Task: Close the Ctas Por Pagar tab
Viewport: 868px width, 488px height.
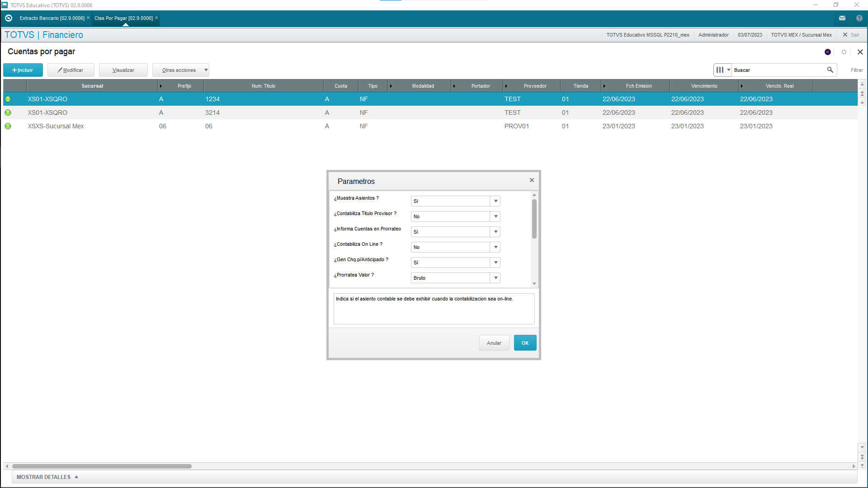Action: pyautogui.click(x=156, y=18)
